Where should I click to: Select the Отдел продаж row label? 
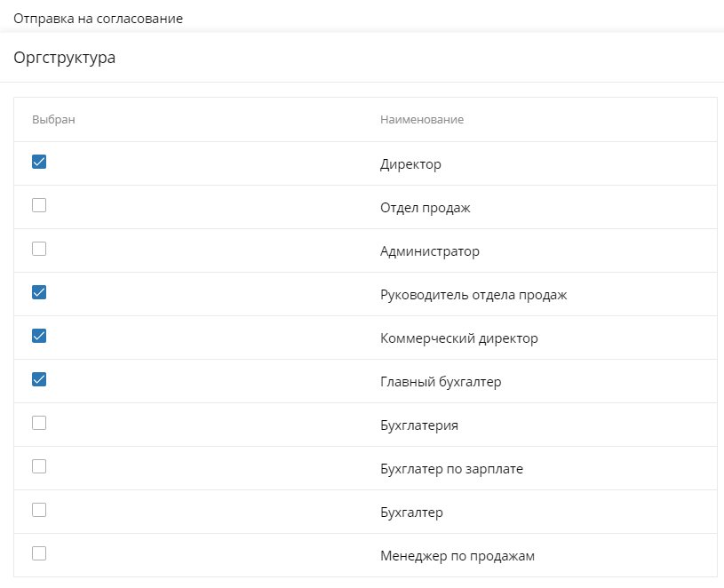(x=425, y=208)
